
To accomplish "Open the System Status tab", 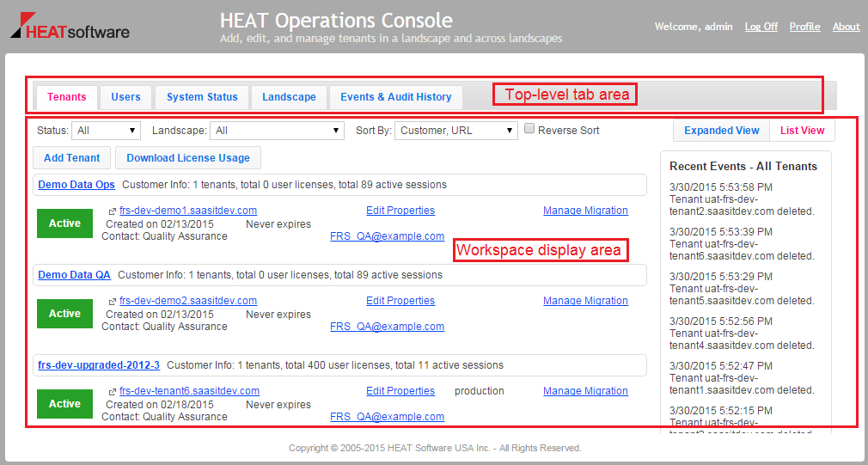I will [x=202, y=97].
